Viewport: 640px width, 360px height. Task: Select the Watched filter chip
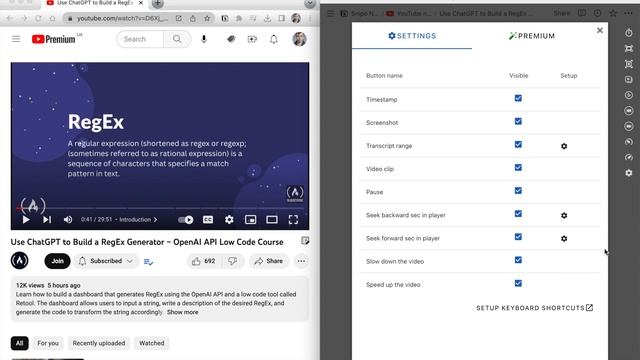tap(151, 343)
